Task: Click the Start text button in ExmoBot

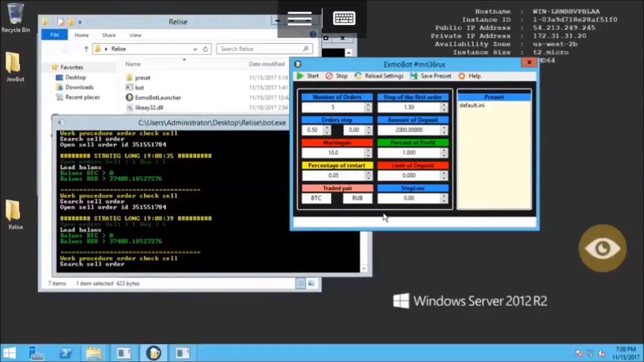Action: coord(313,76)
